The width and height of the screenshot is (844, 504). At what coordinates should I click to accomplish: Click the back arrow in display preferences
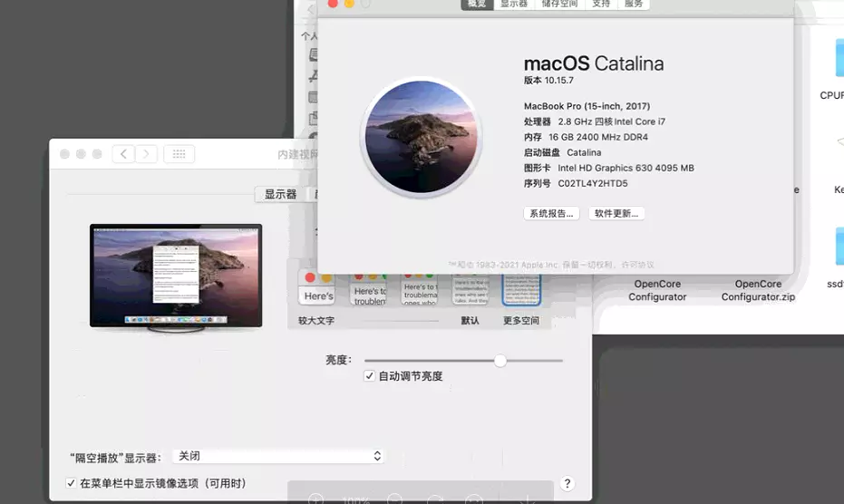point(123,154)
